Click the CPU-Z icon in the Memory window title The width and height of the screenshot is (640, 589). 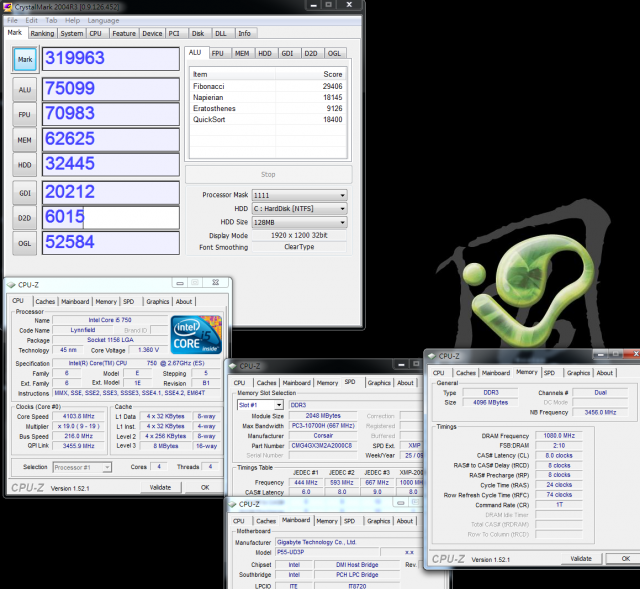tap(432, 356)
